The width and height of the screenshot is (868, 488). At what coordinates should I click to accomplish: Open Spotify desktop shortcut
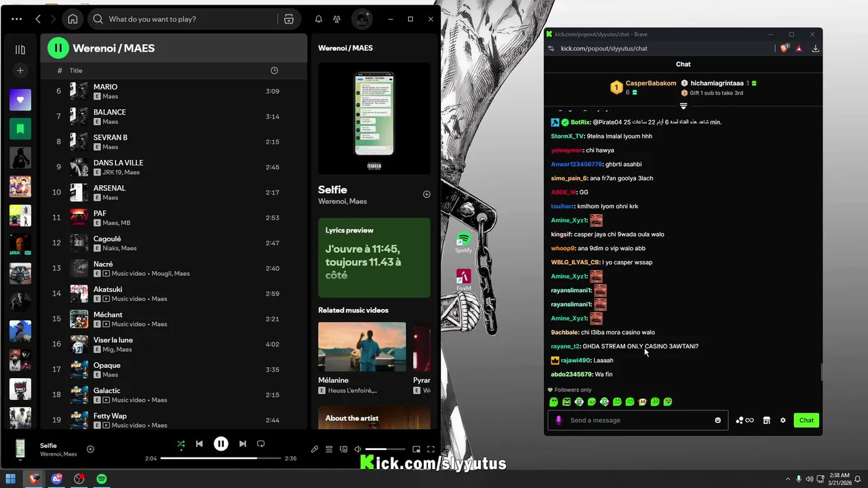point(464,243)
